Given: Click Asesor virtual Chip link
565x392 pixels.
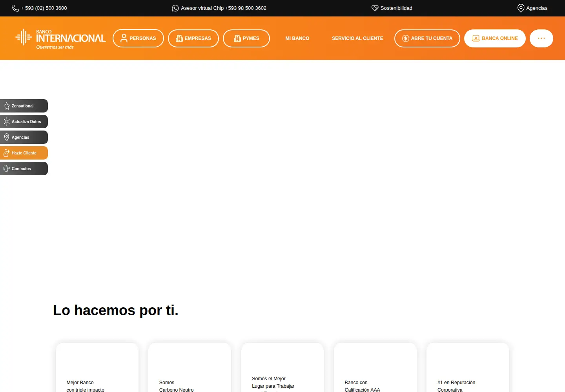Looking at the screenshot, I should pos(224,8).
